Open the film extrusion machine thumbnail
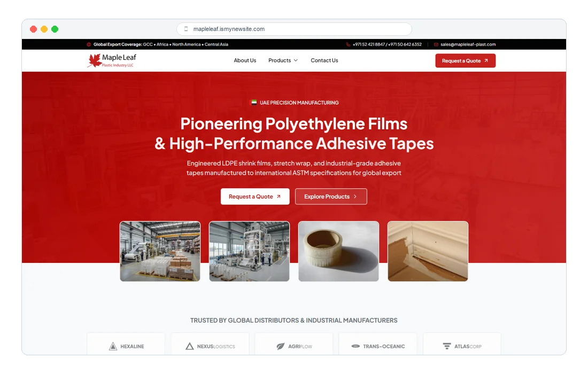This screenshot has height=374, width=588. coord(250,251)
